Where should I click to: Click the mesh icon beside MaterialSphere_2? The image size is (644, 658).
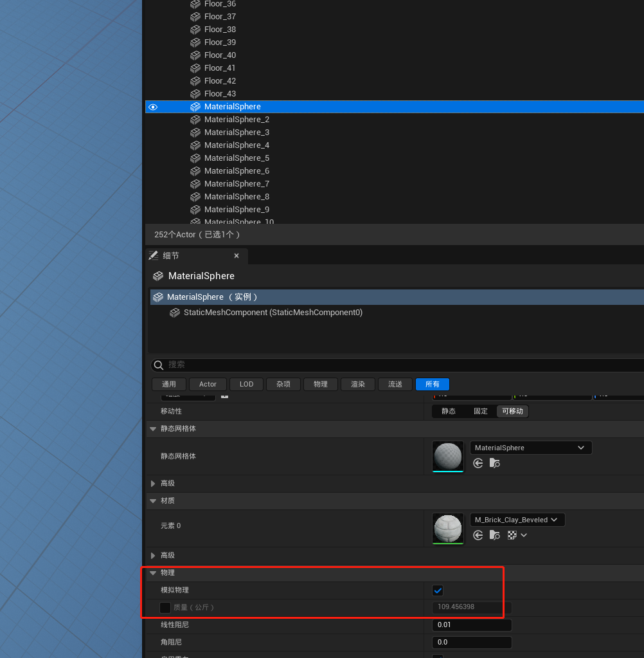(195, 120)
